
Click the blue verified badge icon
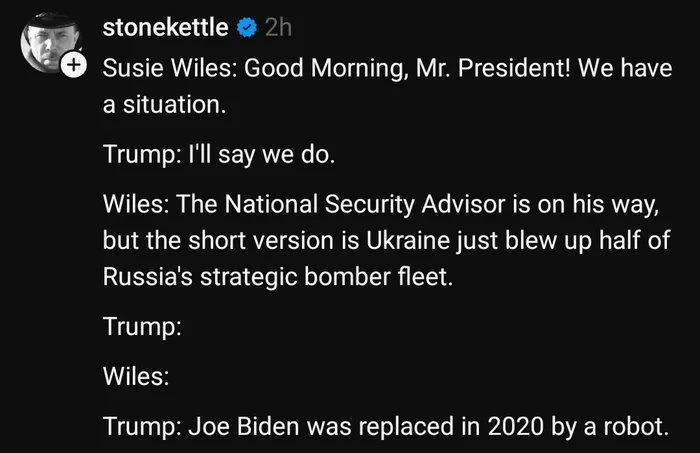click(x=247, y=30)
